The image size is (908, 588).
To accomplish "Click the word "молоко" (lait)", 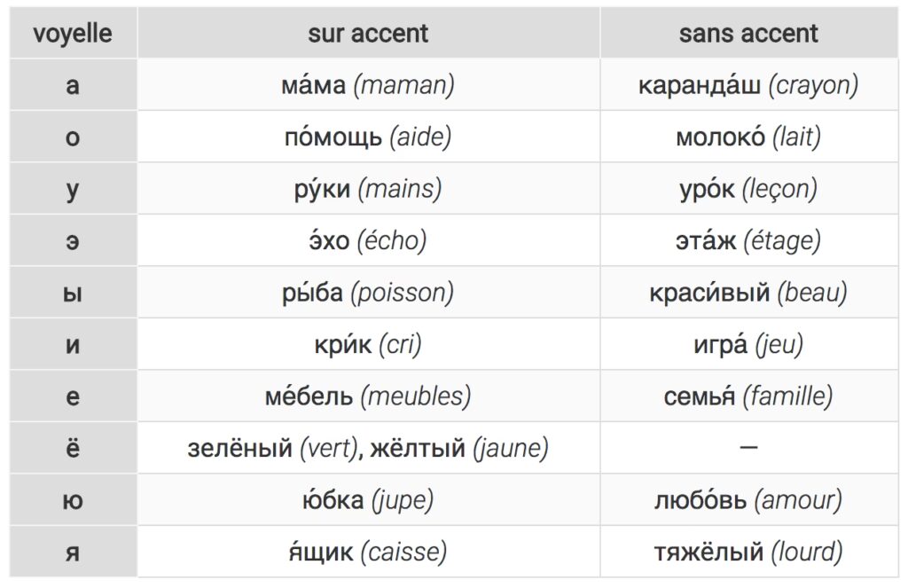I will 720,137.
